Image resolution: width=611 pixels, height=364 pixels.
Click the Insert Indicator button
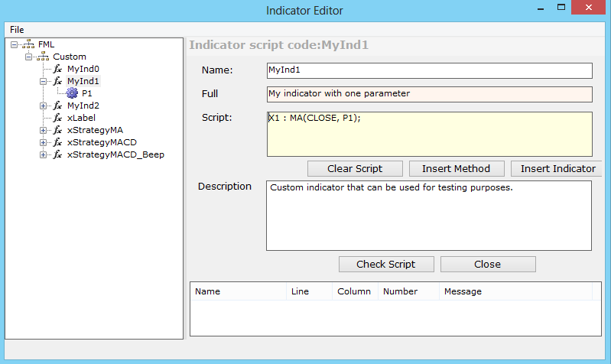coord(557,168)
